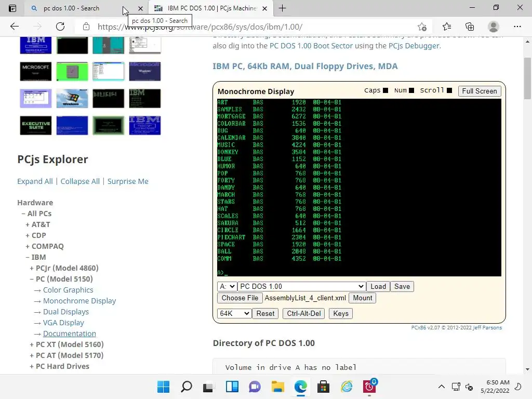
Task: Open Documentation link
Action: point(69,334)
